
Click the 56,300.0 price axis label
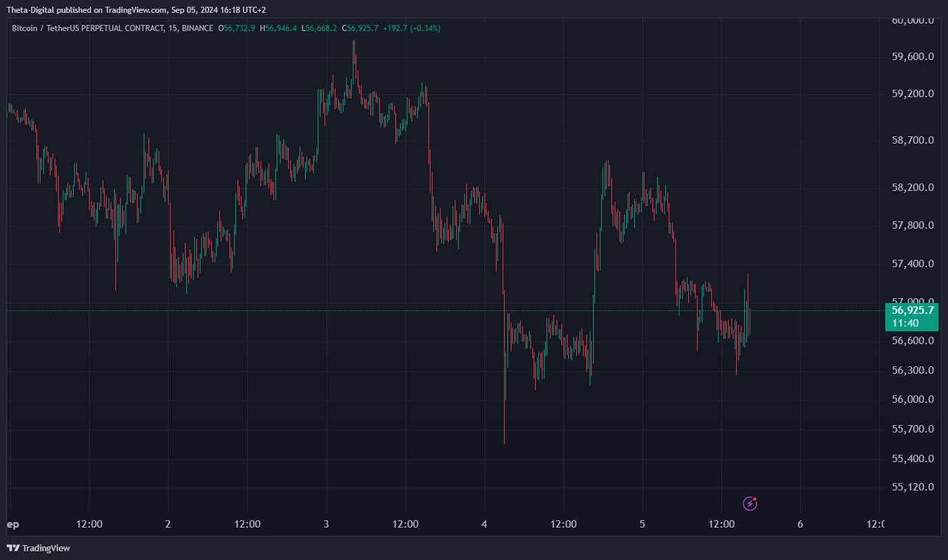912,370
